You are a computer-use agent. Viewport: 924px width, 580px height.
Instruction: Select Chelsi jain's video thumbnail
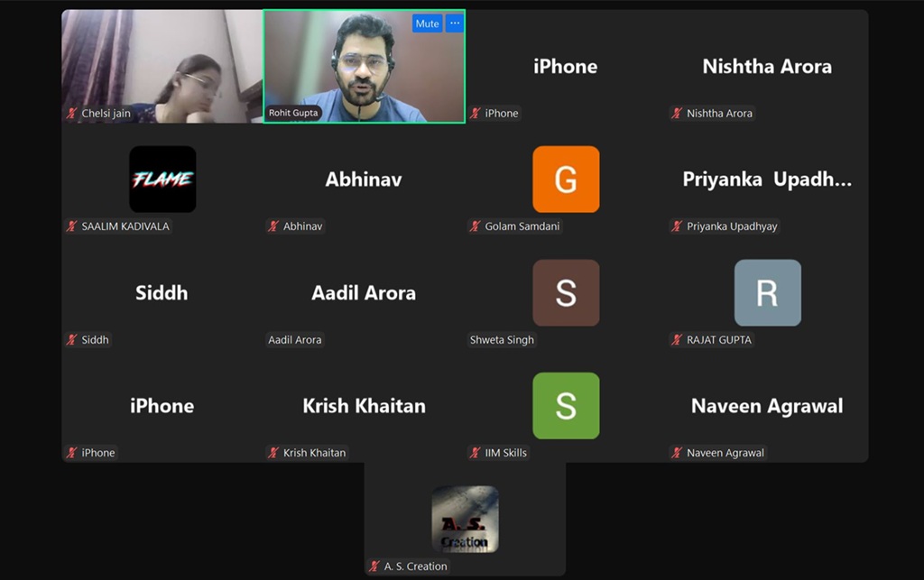tap(162, 66)
